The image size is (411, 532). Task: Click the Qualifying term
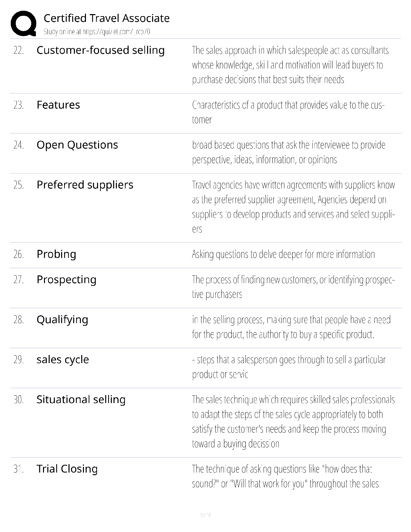pyautogui.click(x=62, y=319)
